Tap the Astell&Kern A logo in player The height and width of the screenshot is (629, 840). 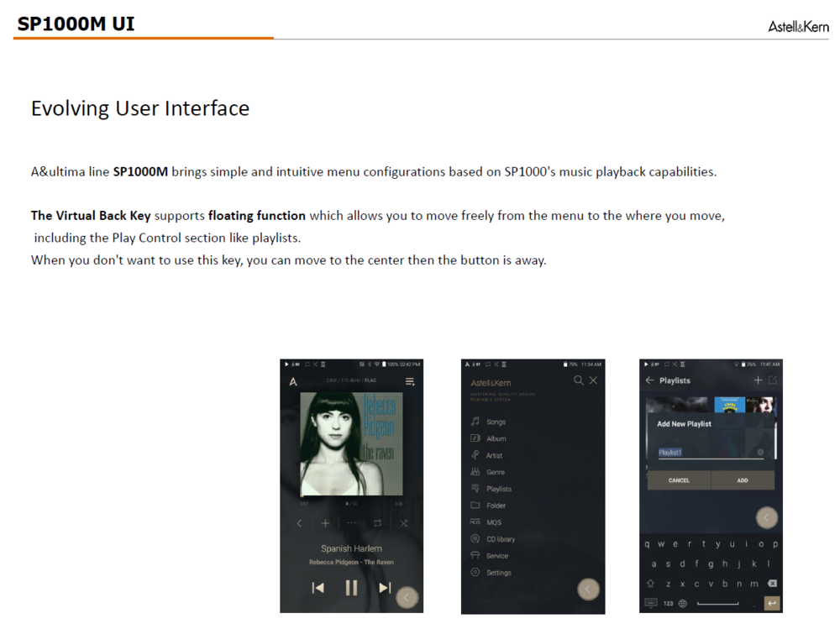293,381
